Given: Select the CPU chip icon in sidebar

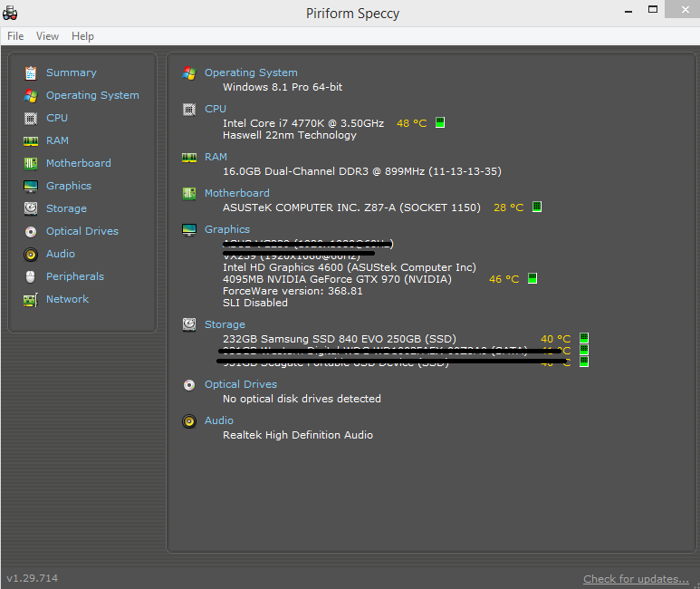Looking at the screenshot, I should [31, 118].
